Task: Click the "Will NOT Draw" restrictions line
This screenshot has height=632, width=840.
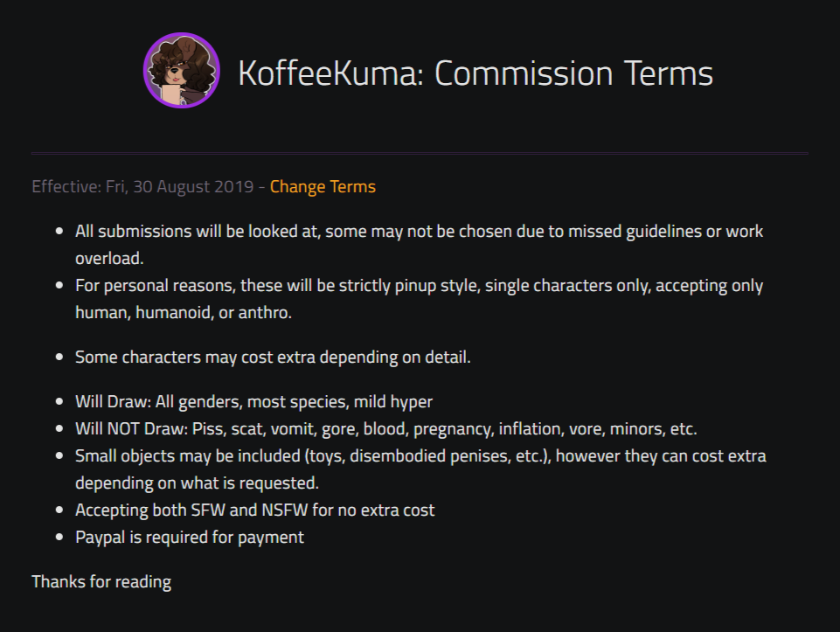Action: tap(385, 429)
